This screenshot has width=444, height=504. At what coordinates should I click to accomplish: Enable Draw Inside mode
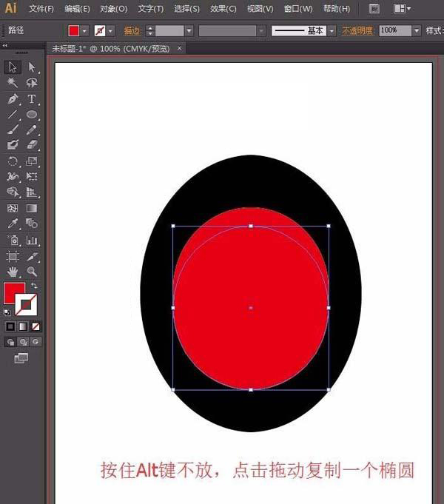click(36, 342)
